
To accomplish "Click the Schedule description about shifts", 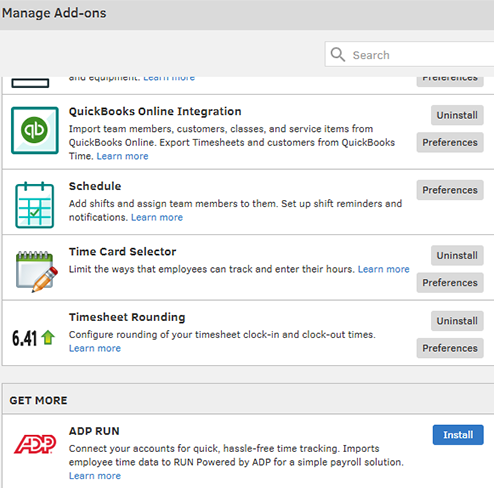I will click(x=235, y=210).
